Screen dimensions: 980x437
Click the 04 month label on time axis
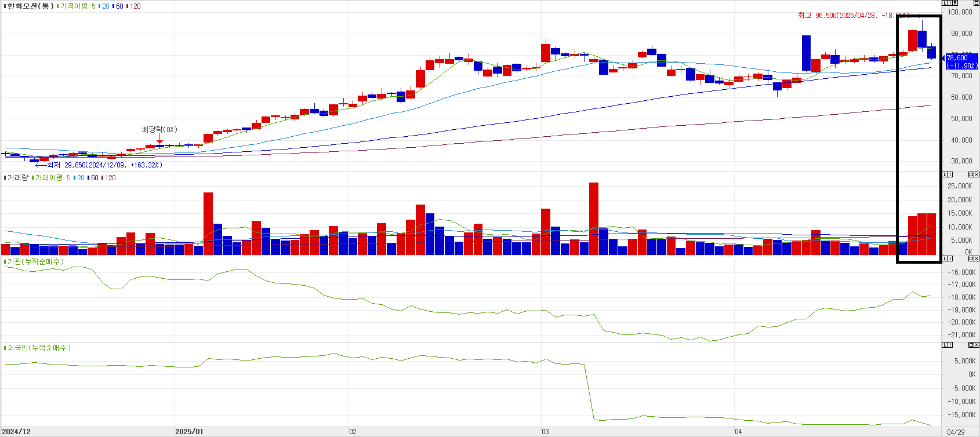click(738, 431)
